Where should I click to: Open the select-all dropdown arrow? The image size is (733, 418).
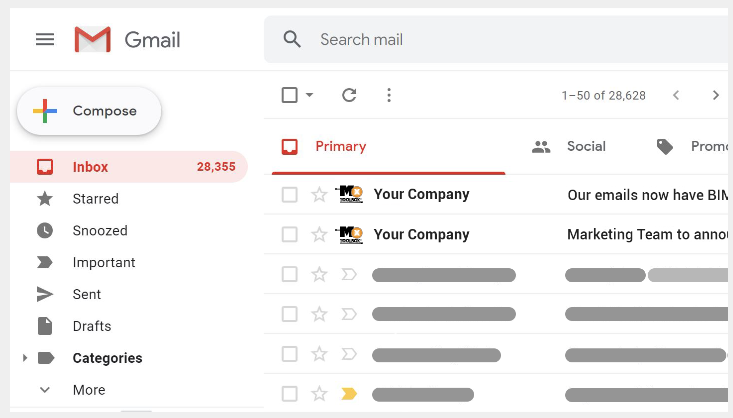(x=309, y=95)
